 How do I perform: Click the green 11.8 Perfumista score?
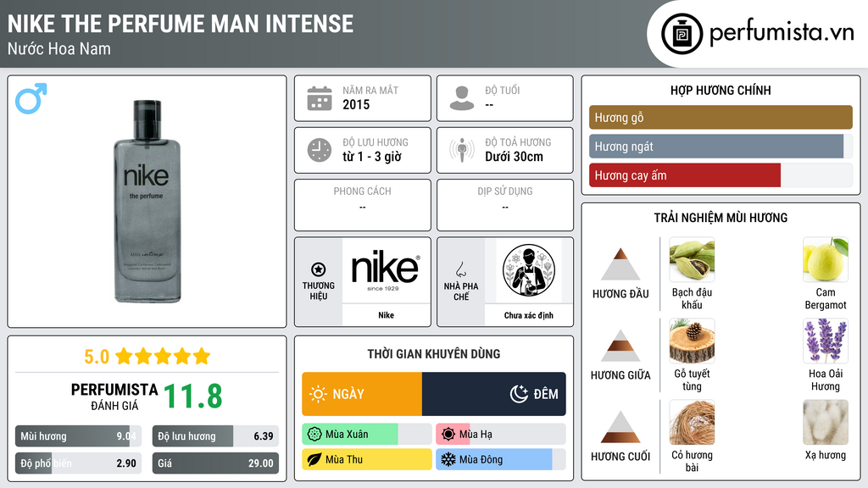(x=192, y=396)
